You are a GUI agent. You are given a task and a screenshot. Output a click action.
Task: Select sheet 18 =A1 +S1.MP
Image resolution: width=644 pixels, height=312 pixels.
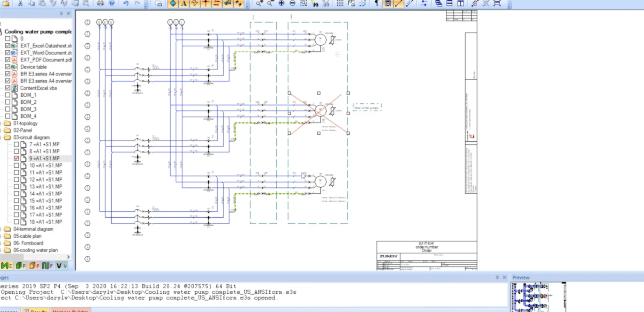45,222
